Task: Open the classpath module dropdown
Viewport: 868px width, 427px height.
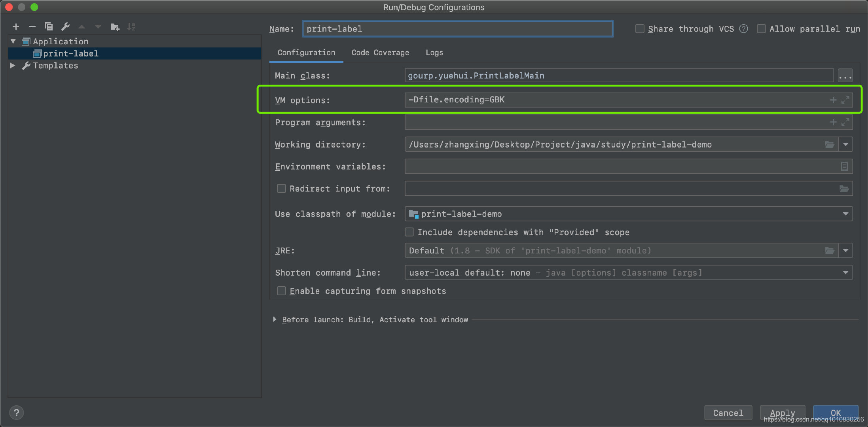Action: [845, 214]
